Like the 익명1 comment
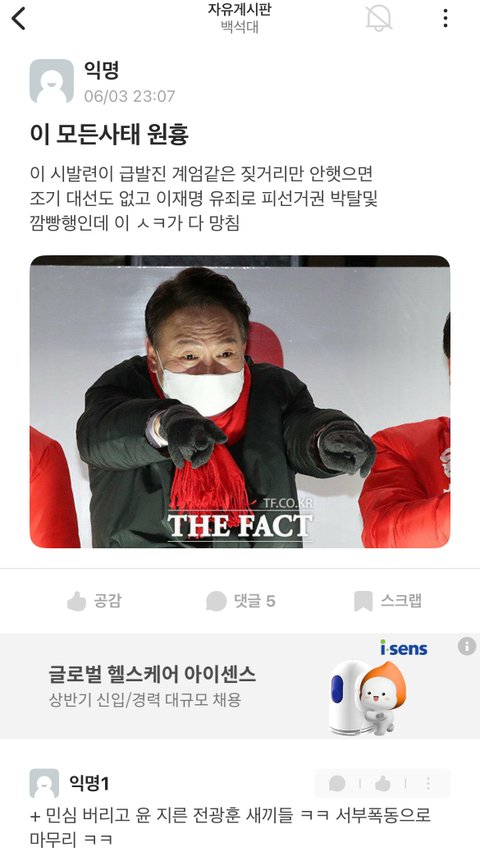 point(382,784)
